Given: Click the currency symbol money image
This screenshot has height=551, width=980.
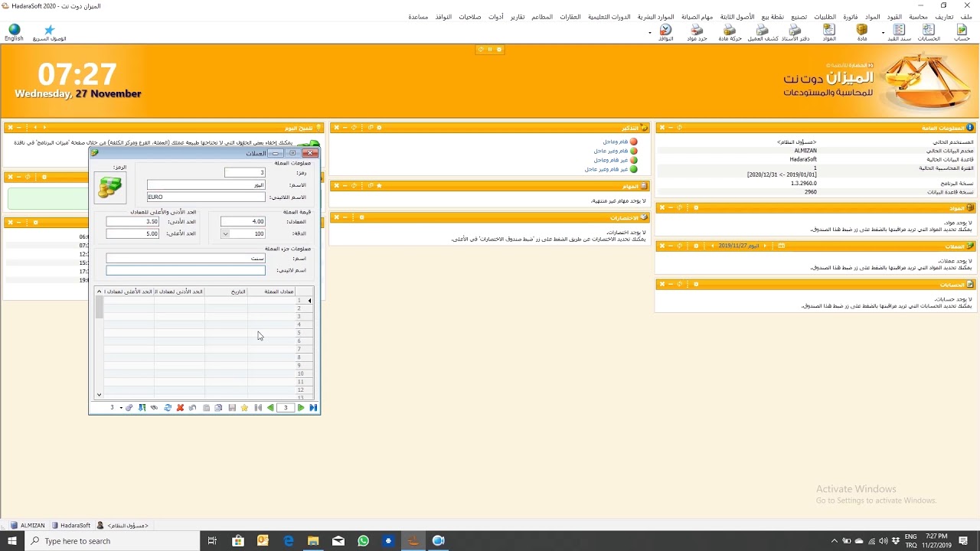Looking at the screenshot, I should click(x=110, y=187).
